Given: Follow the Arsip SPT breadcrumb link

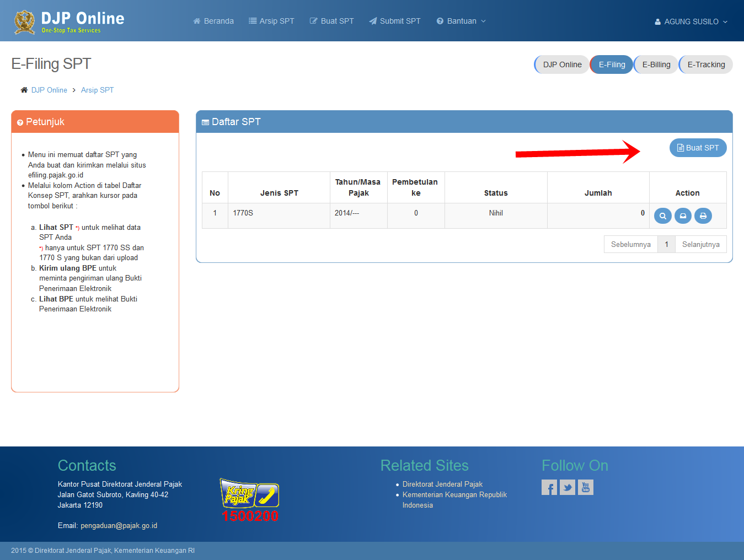Looking at the screenshot, I should pyautogui.click(x=98, y=90).
